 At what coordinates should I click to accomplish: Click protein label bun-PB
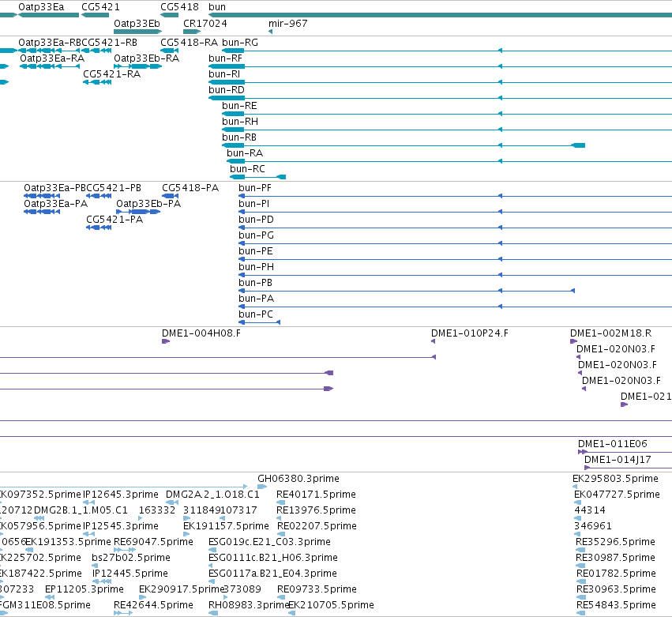click(x=255, y=284)
